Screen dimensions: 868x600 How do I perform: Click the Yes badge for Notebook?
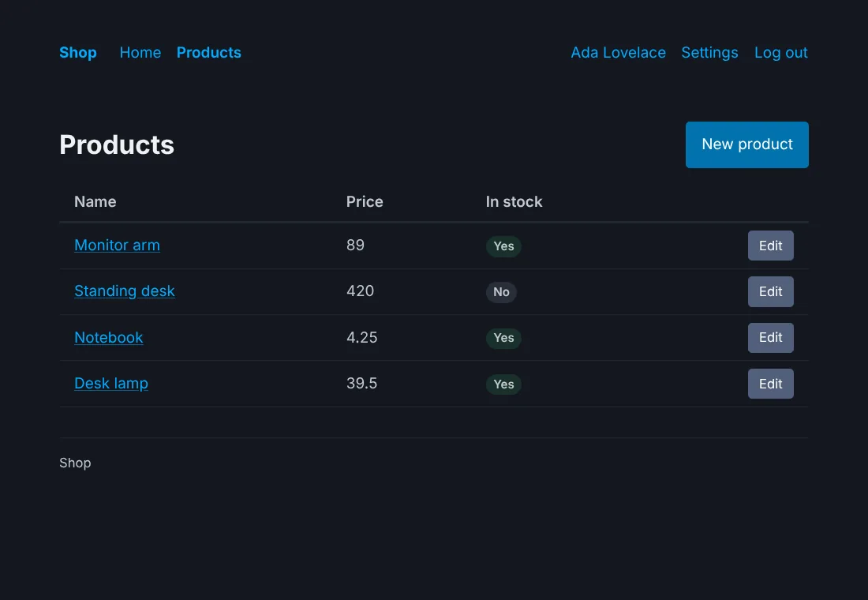click(503, 338)
